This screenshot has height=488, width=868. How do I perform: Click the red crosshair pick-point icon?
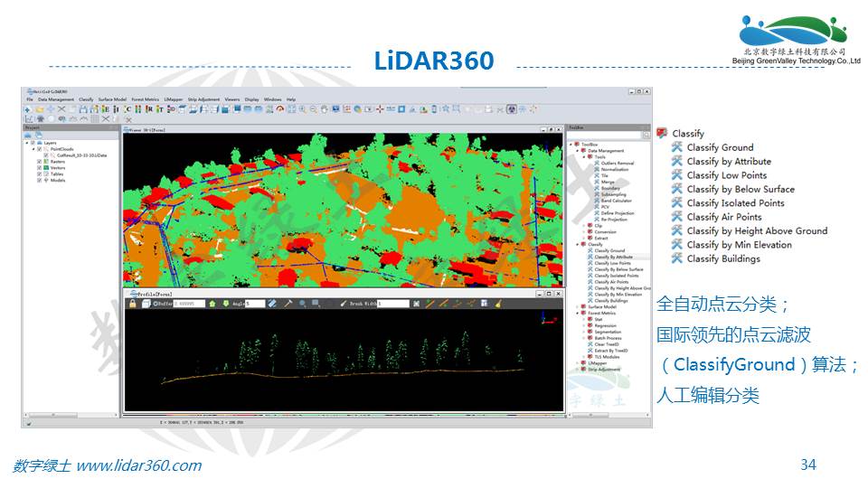pyautogui.click(x=381, y=109)
